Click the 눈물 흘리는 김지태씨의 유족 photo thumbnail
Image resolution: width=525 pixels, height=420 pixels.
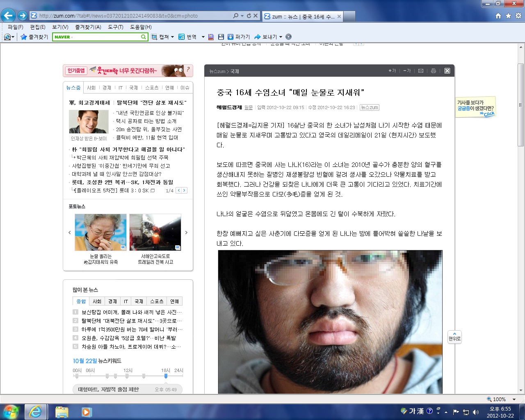click(x=100, y=232)
